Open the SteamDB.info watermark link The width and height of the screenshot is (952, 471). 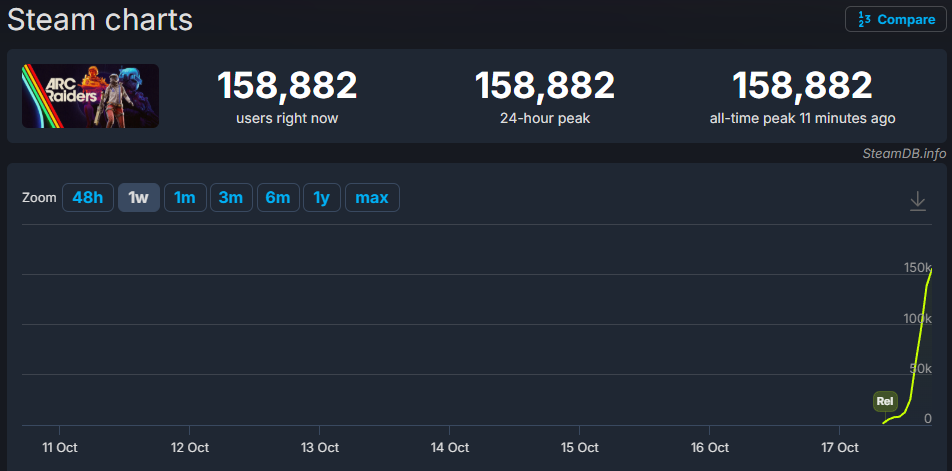[x=904, y=153]
